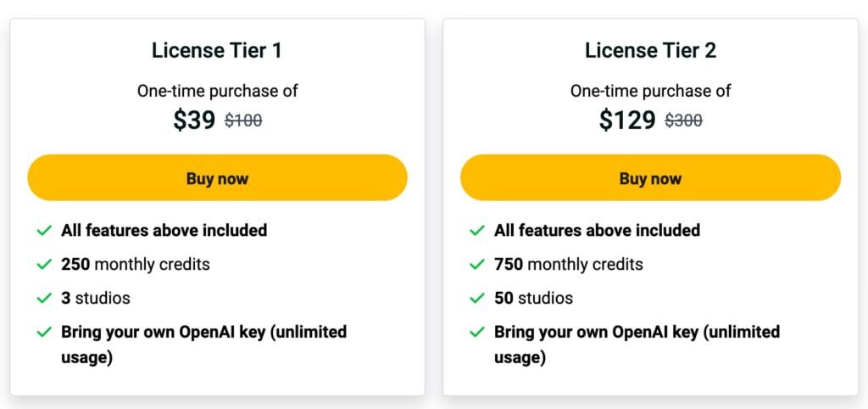868x409 pixels.
Task: Click checkmark next to 3 studios
Action: 44,298
